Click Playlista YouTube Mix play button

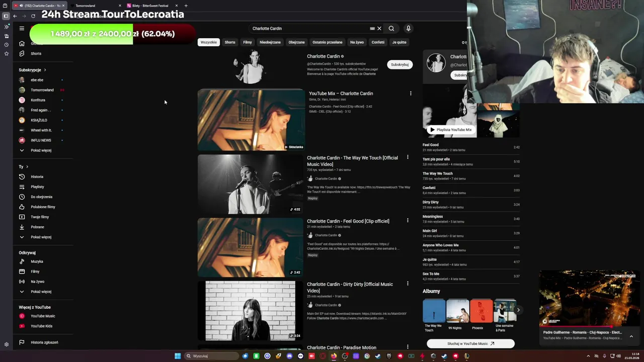click(x=450, y=130)
